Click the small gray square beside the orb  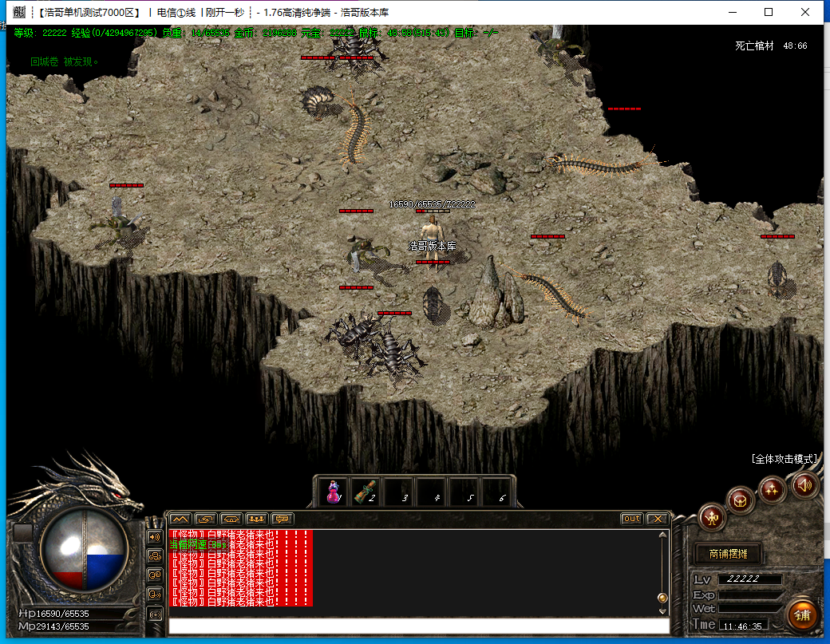pyautogui.click(x=23, y=533)
